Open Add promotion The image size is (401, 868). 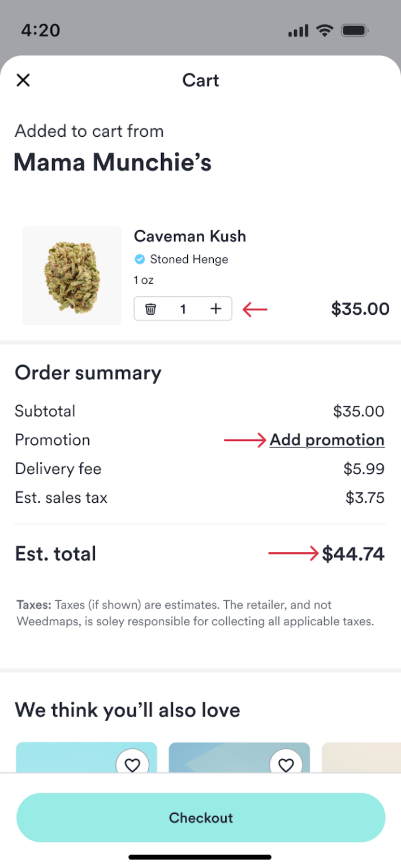pyautogui.click(x=327, y=440)
